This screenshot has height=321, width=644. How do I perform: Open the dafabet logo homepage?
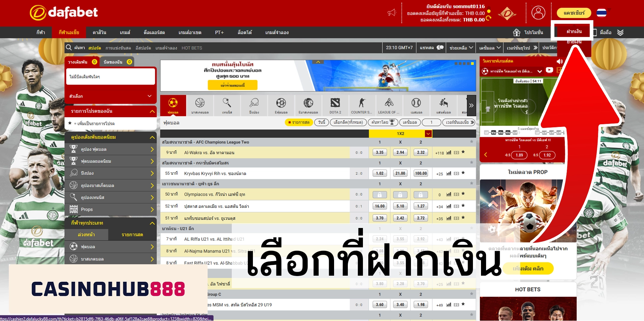point(64,13)
